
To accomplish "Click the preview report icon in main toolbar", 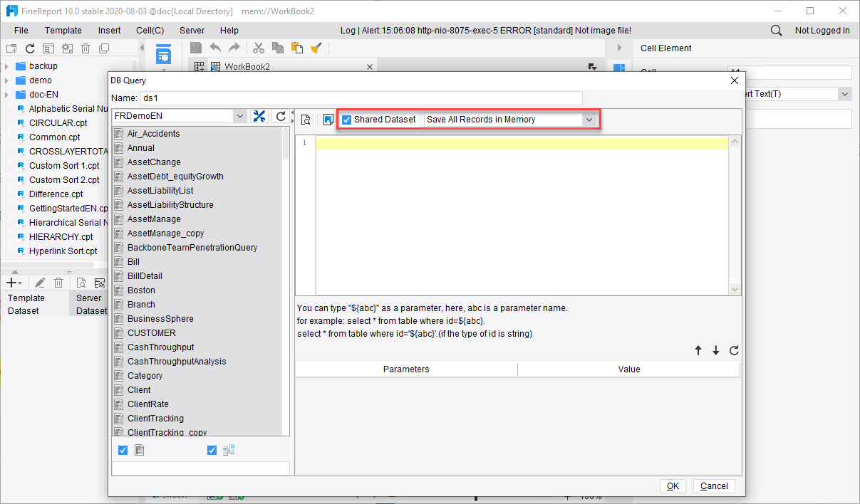I will (x=163, y=54).
